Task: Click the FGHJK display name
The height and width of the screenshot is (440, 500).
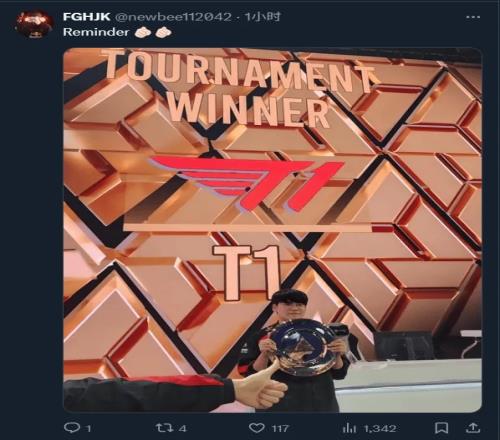Action: 87,17
